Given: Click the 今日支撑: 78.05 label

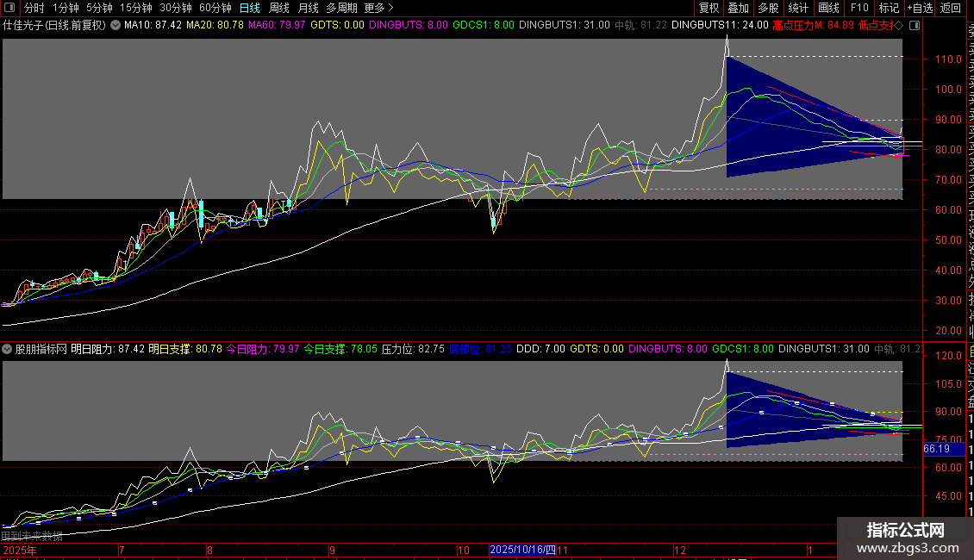Looking at the screenshot, I should pyautogui.click(x=340, y=349).
